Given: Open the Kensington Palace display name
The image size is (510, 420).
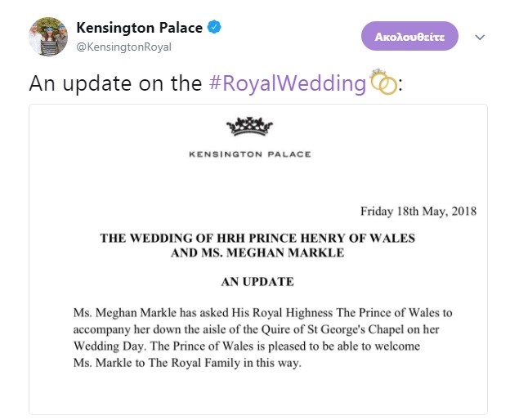Looking at the screenshot, I should pos(139,28).
